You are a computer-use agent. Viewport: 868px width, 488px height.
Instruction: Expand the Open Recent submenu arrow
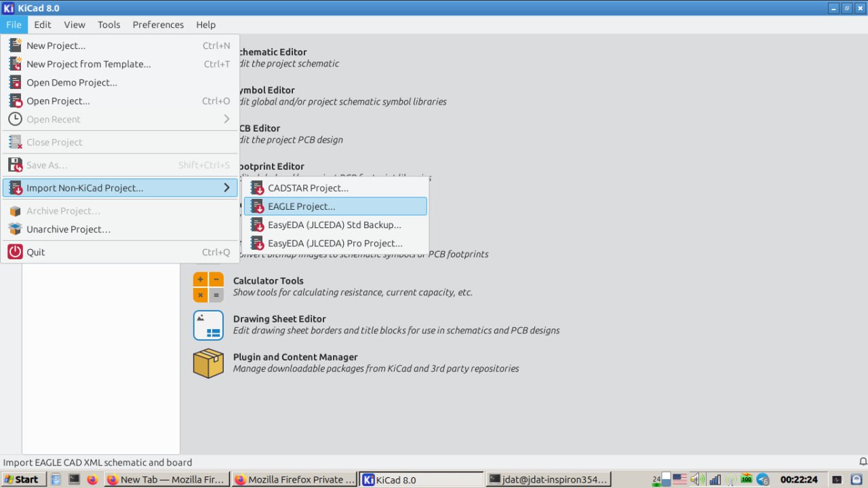[226, 119]
